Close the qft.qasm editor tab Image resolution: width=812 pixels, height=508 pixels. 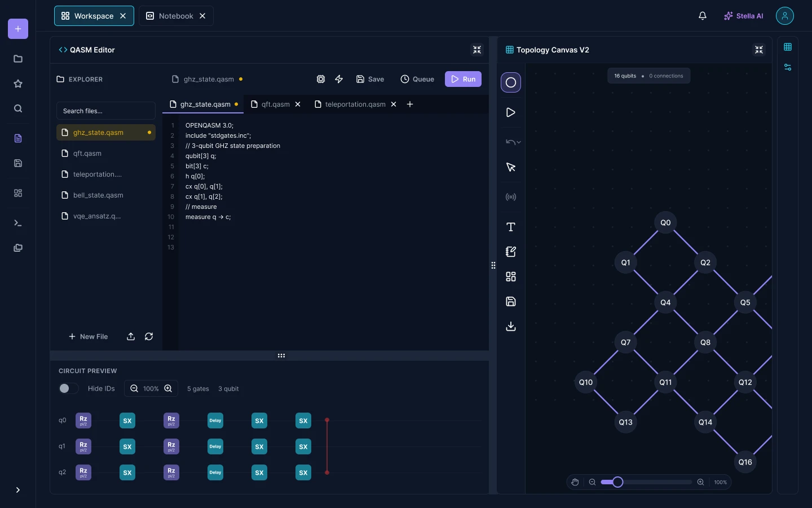pos(298,104)
